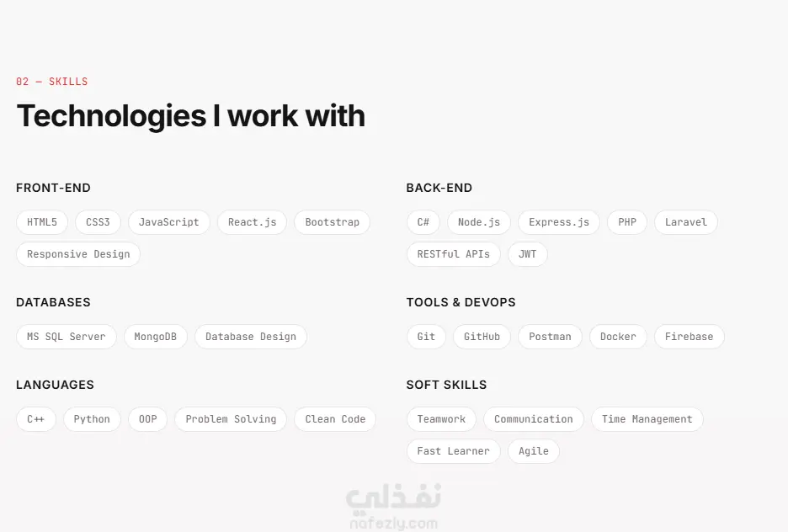Click the GitHub skill tag

click(482, 337)
